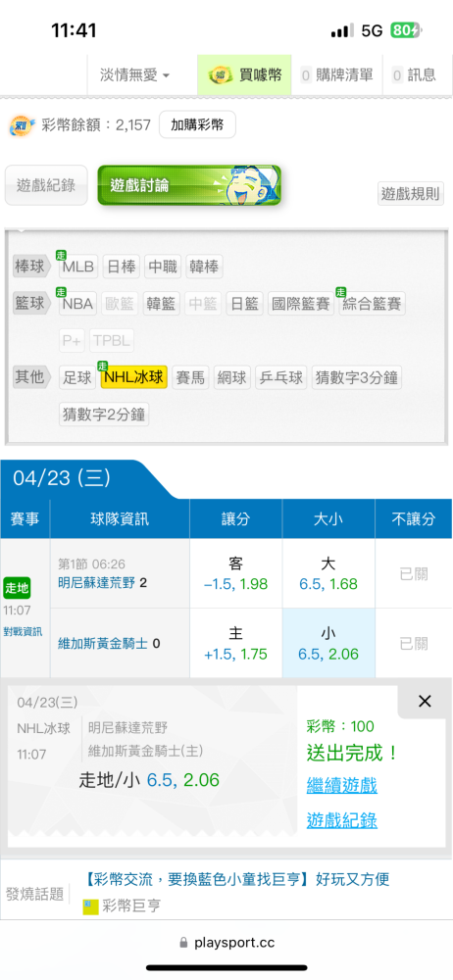Tap the 彩幣 coin icon beside balance

pyautogui.click(x=22, y=125)
